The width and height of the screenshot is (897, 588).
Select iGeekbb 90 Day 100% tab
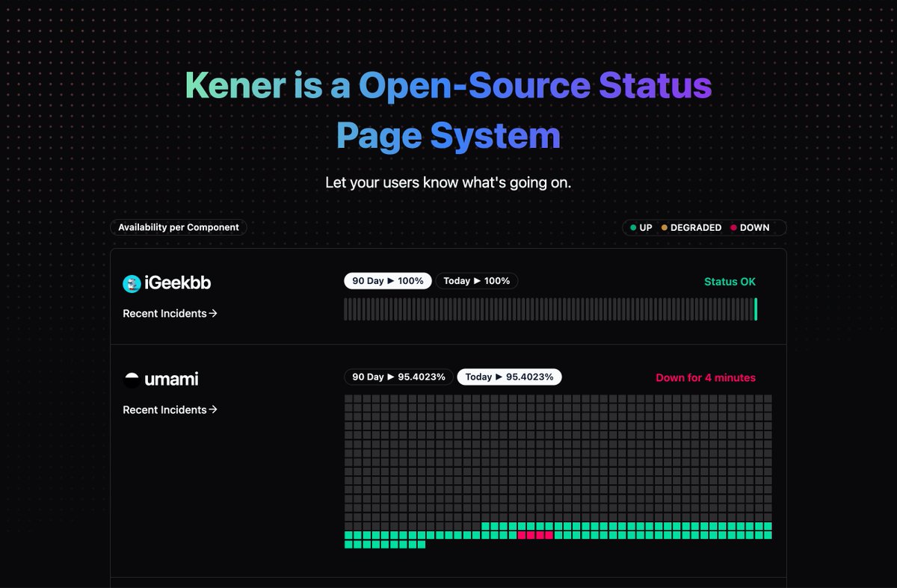point(388,281)
